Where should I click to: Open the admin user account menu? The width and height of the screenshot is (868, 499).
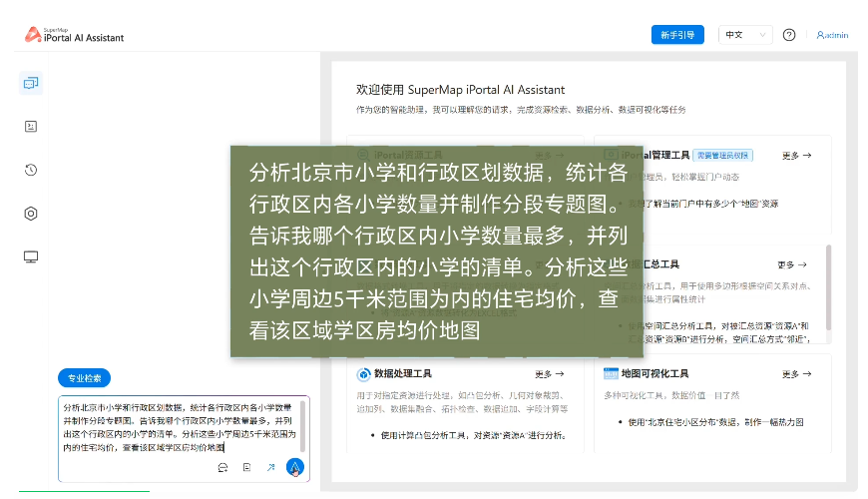pos(832,35)
